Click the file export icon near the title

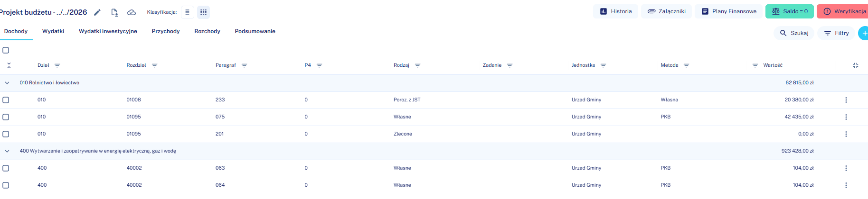coord(114,12)
